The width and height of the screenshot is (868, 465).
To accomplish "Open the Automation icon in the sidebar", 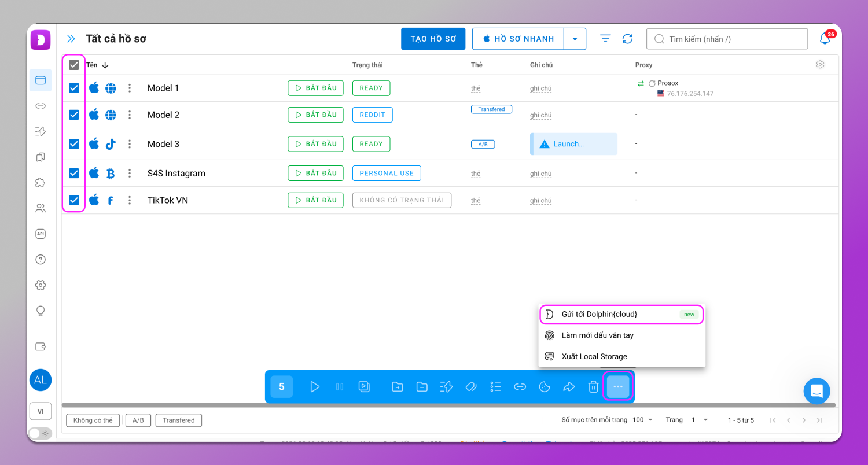I will click(x=40, y=132).
